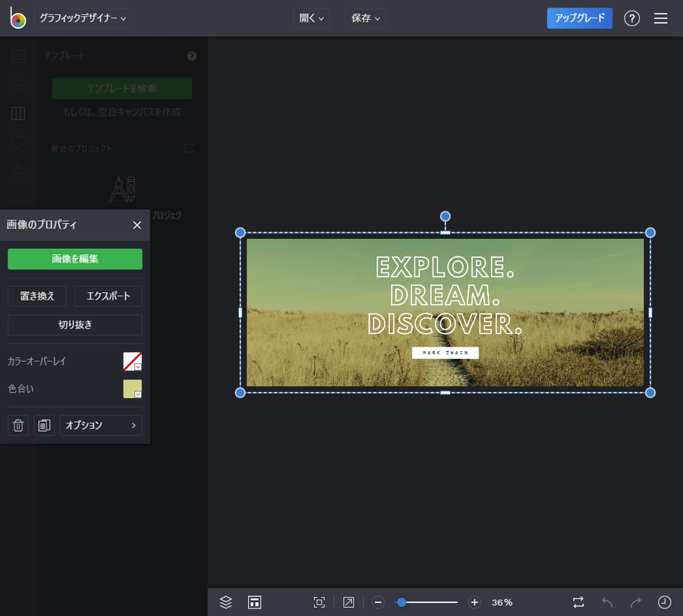Expand the オプション submenu

101,426
